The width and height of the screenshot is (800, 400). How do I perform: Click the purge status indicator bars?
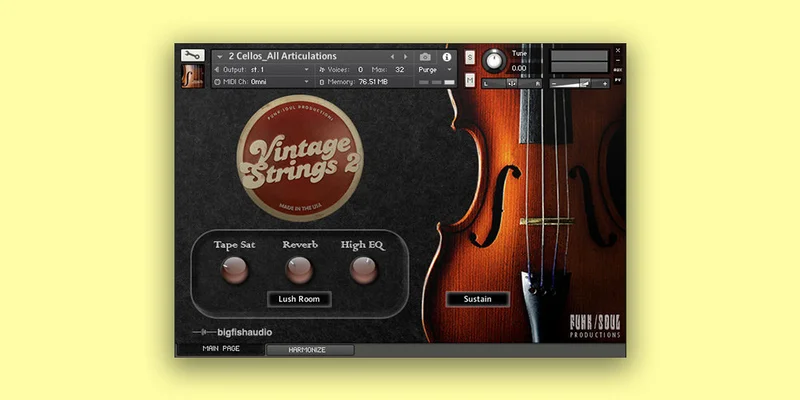pyautogui.click(x=437, y=82)
